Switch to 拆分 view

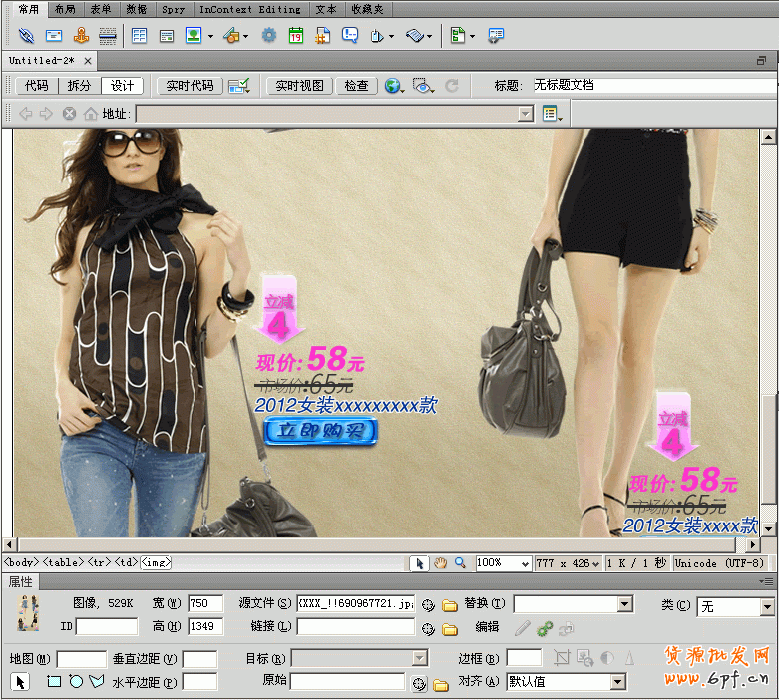[x=79, y=86]
